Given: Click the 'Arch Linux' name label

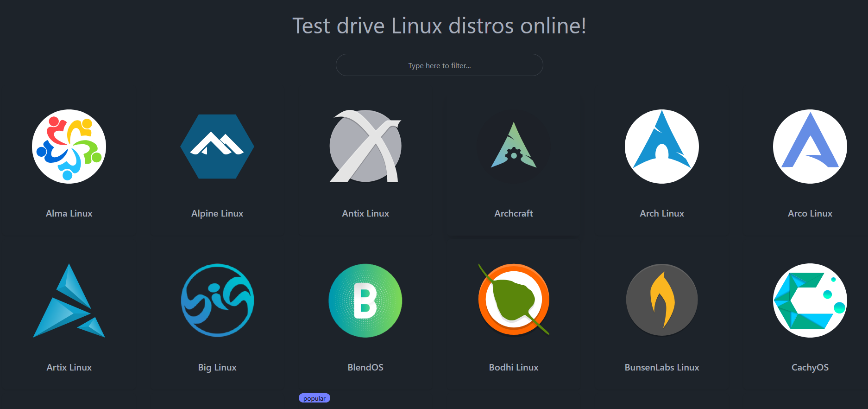Looking at the screenshot, I should coord(662,213).
